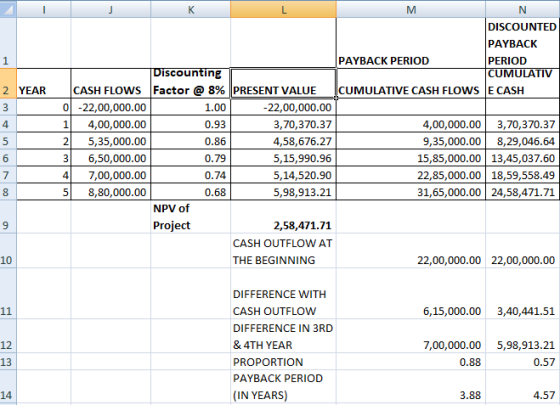Click cash flow cell 5,35,000.00
The height and width of the screenshot is (405, 560).
coord(111,141)
